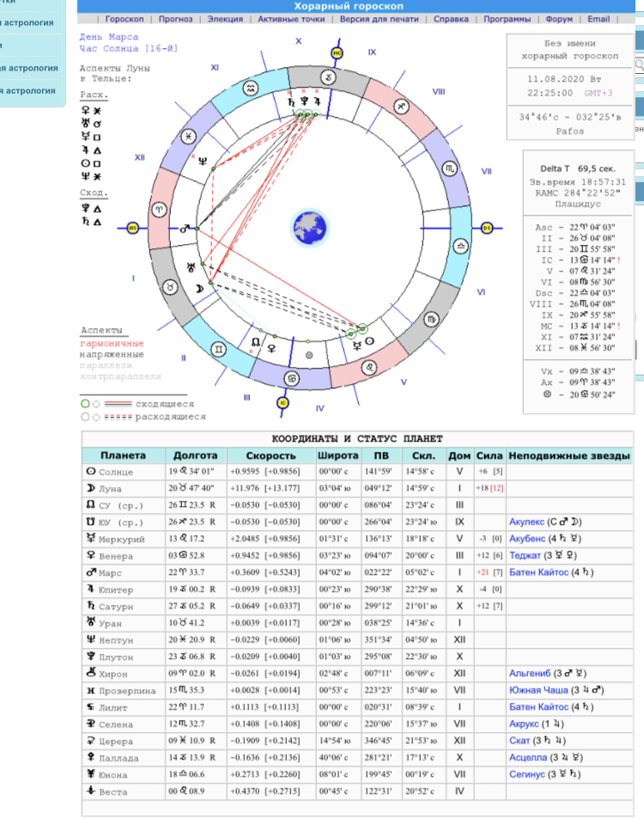Click the Leo zodiac sign on the wheel

369,366
